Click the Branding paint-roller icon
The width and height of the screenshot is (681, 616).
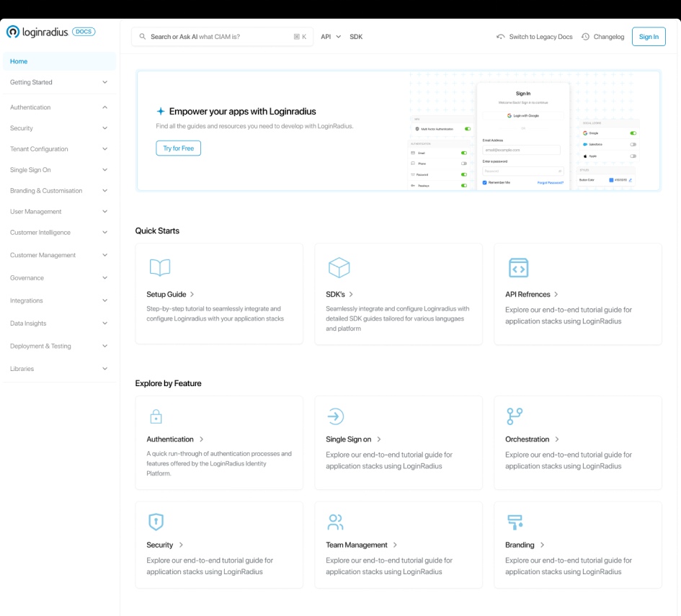point(515,522)
